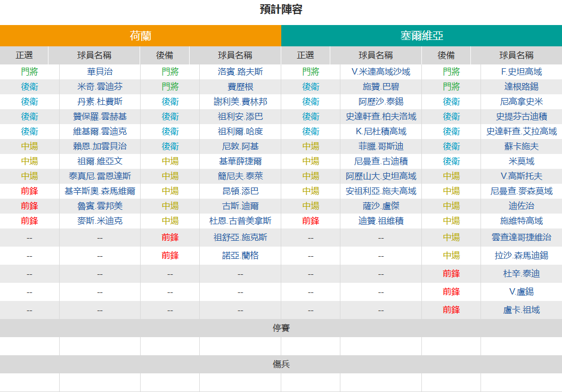562x392 pixels.
Task: Click the 荷蘭 team header
Action: tap(141, 36)
